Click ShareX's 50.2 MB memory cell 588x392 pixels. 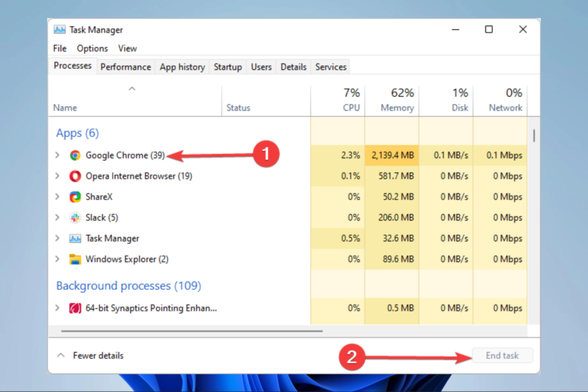[392, 197]
